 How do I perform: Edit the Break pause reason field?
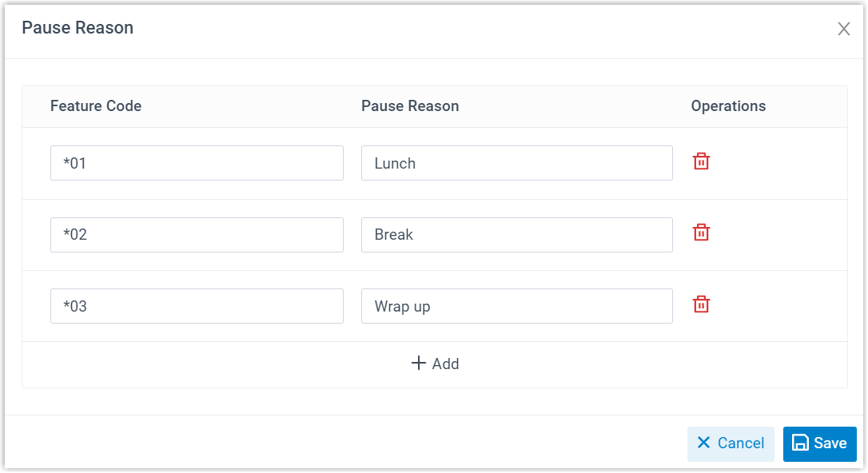pos(516,235)
